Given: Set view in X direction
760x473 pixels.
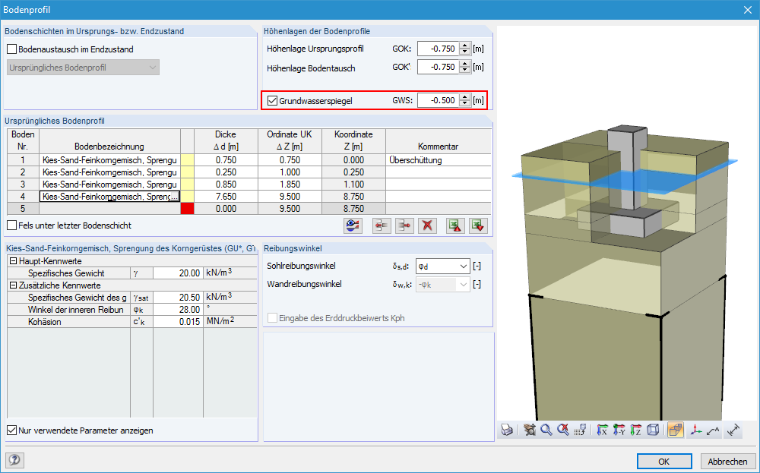Looking at the screenshot, I should click(x=602, y=430).
